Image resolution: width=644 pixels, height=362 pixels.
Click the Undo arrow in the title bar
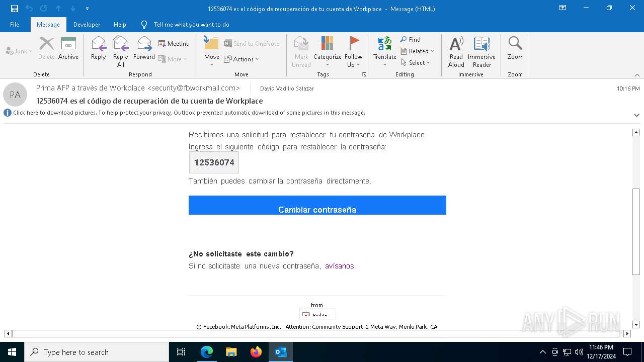[x=29, y=9]
